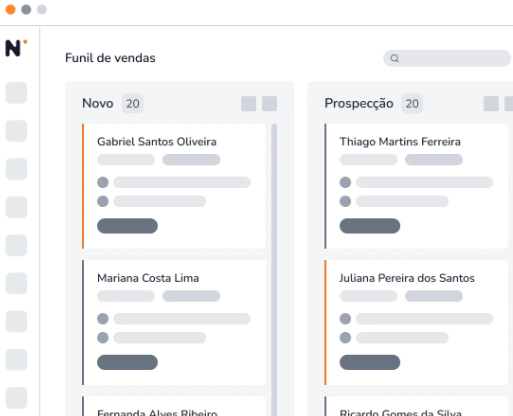Click the Novo count badge 20
Screen dimensions: 513x416
pos(132,104)
